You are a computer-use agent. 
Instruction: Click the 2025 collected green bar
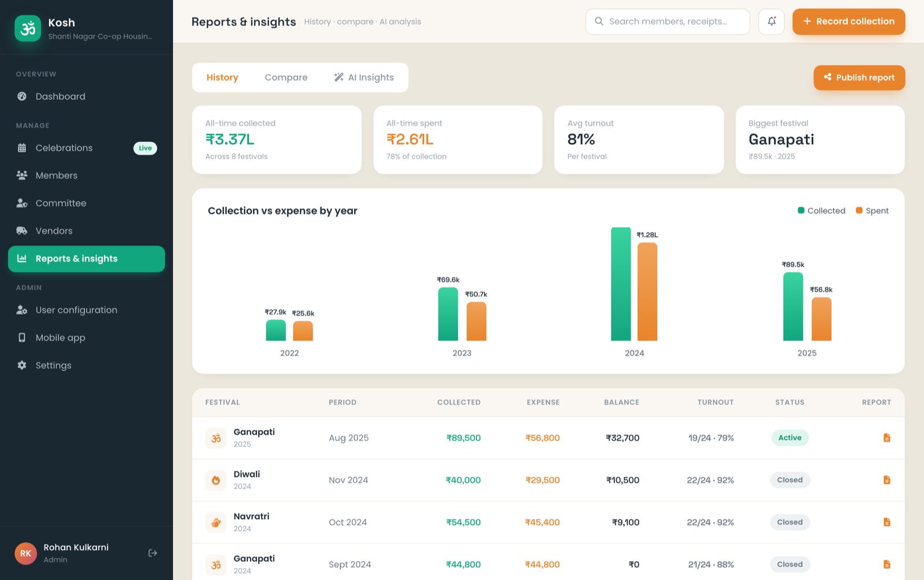coord(793,306)
